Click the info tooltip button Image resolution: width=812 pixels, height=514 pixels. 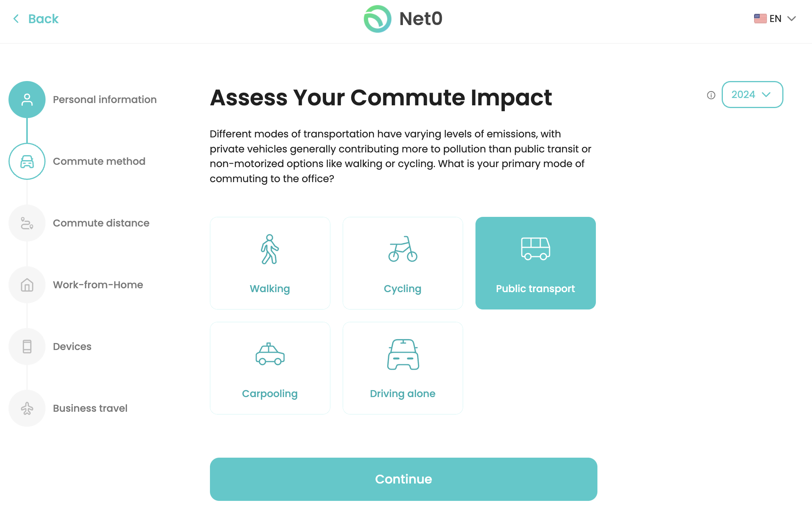[x=711, y=95]
